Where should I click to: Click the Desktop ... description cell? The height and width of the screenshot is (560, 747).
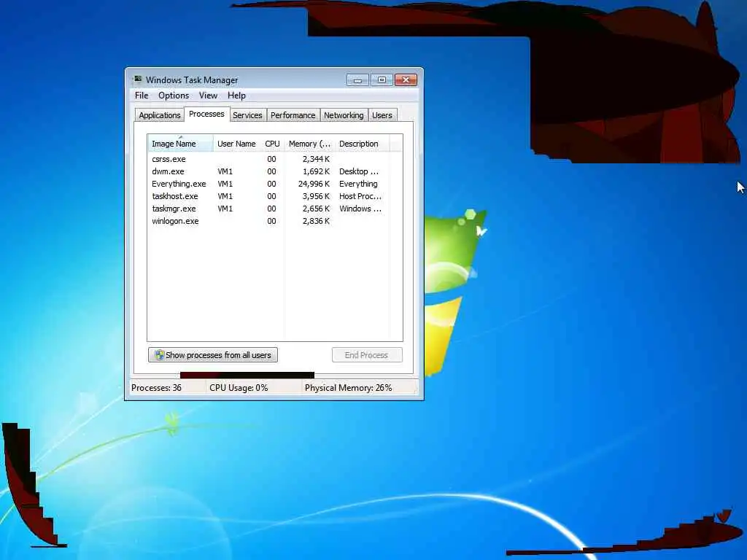coord(359,171)
